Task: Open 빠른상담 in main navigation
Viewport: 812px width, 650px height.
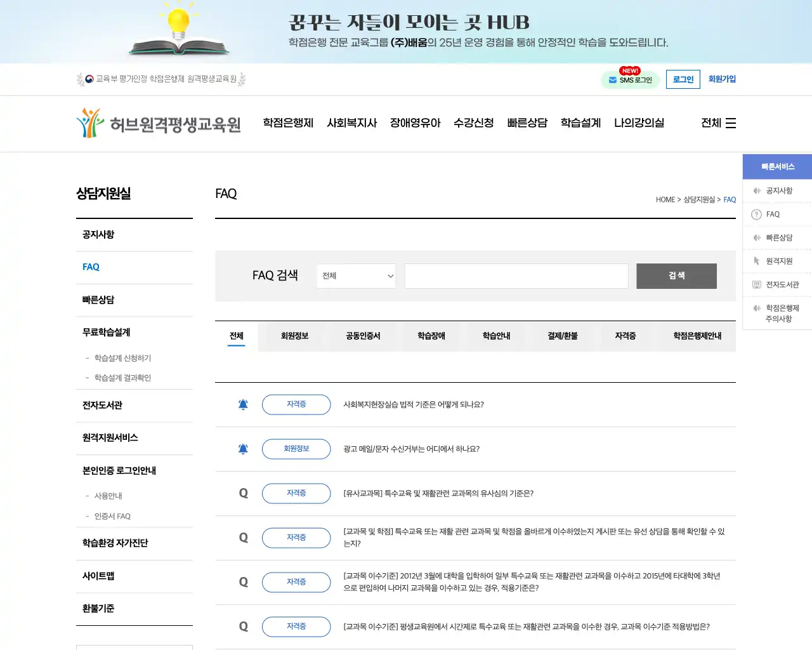Action: (527, 123)
